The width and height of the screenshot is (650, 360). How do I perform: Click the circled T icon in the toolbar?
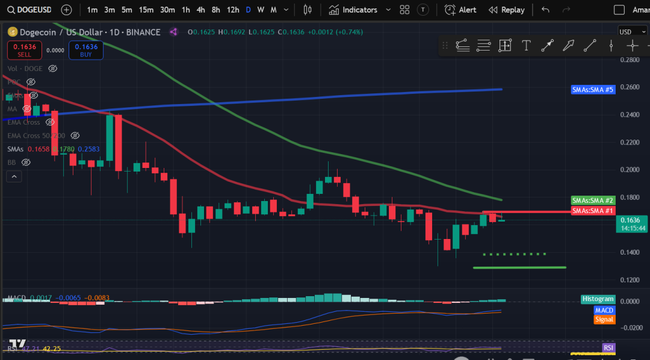tap(422, 10)
